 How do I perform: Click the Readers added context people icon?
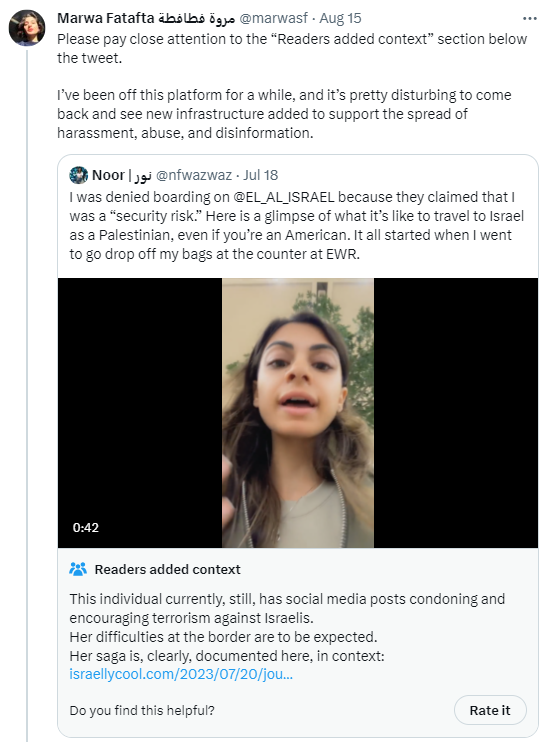tap(78, 569)
